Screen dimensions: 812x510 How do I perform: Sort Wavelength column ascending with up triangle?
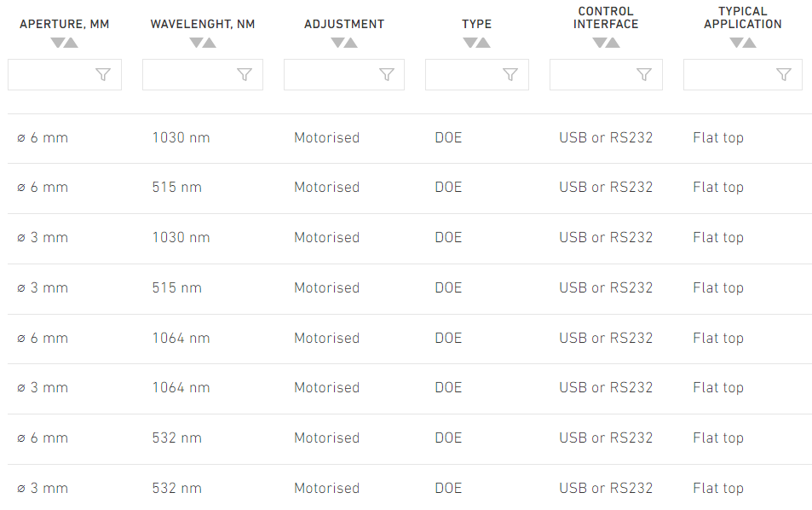210,43
